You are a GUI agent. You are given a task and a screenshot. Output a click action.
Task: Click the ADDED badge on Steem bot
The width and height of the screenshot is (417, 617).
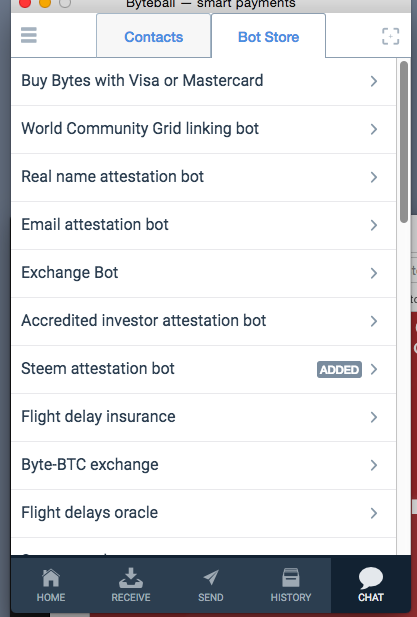pyautogui.click(x=339, y=369)
